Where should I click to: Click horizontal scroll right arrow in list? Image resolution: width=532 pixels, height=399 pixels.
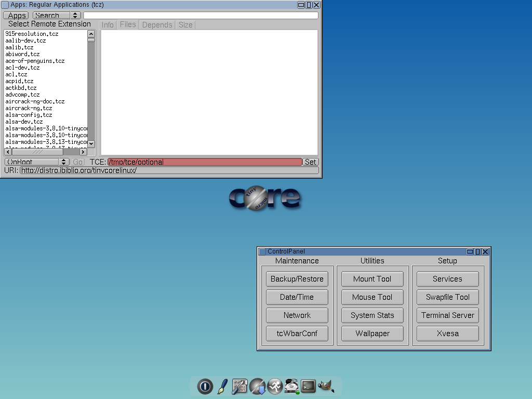pyautogui.click(x=83, y=152)
